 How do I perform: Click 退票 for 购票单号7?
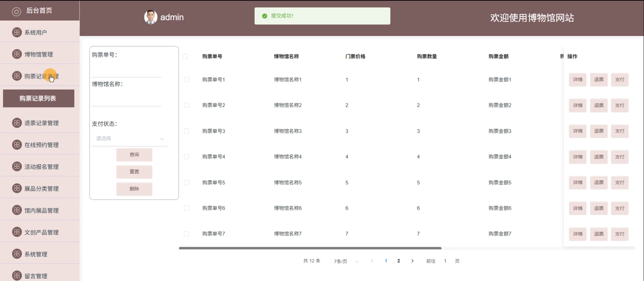[599, 234]
